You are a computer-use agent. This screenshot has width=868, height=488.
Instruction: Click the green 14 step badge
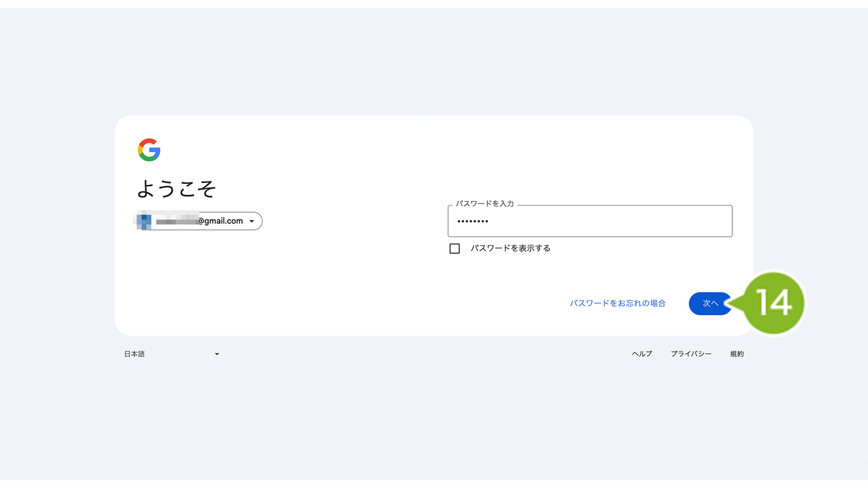[x=774, y=303]
